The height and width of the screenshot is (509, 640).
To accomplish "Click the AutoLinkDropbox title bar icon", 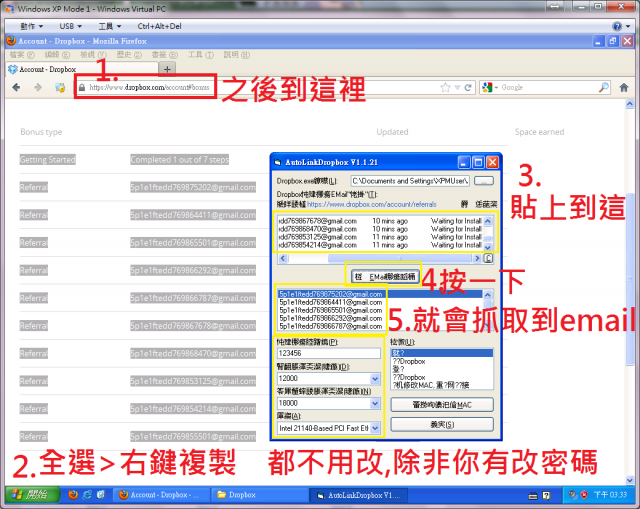I will click(x=278, y=162).
